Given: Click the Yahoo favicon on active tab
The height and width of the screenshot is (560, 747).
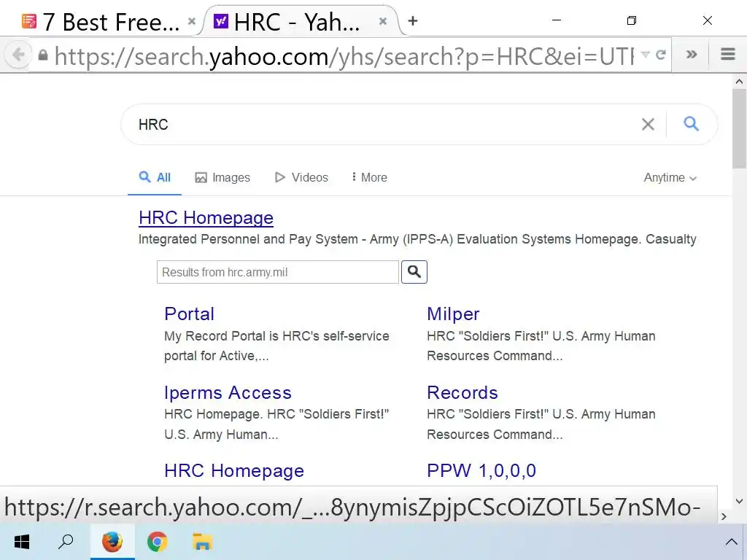Looking at the screenshot, I should point(220,21).
